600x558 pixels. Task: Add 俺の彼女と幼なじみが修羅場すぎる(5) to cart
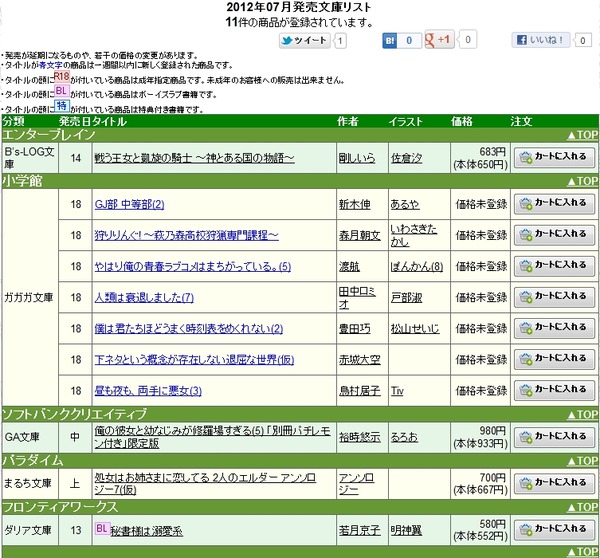point(554,437)
